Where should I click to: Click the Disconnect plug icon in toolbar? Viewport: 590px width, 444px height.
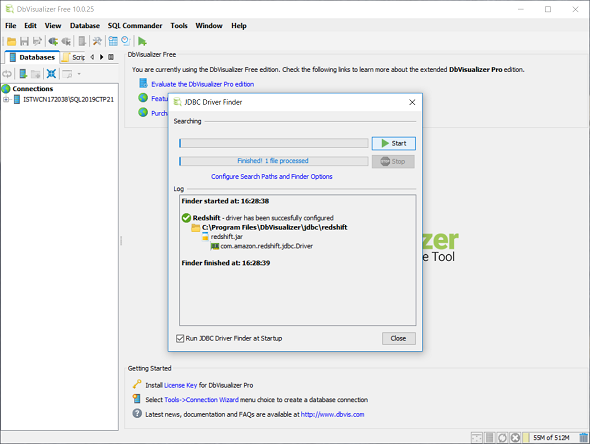66,41
